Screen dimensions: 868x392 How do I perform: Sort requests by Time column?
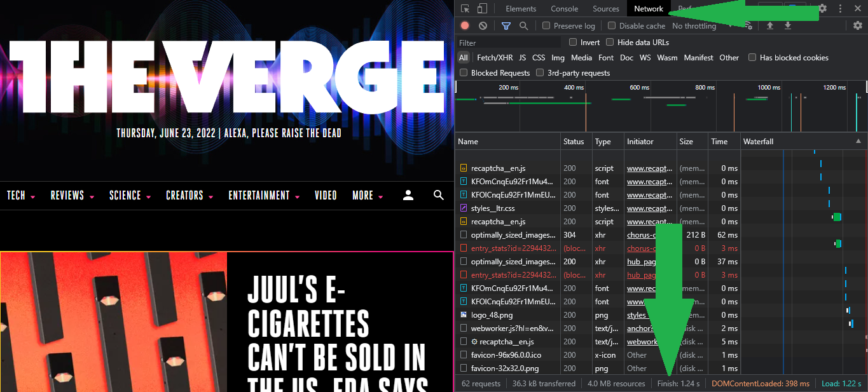pyautogui.click(x=724, y=142)
